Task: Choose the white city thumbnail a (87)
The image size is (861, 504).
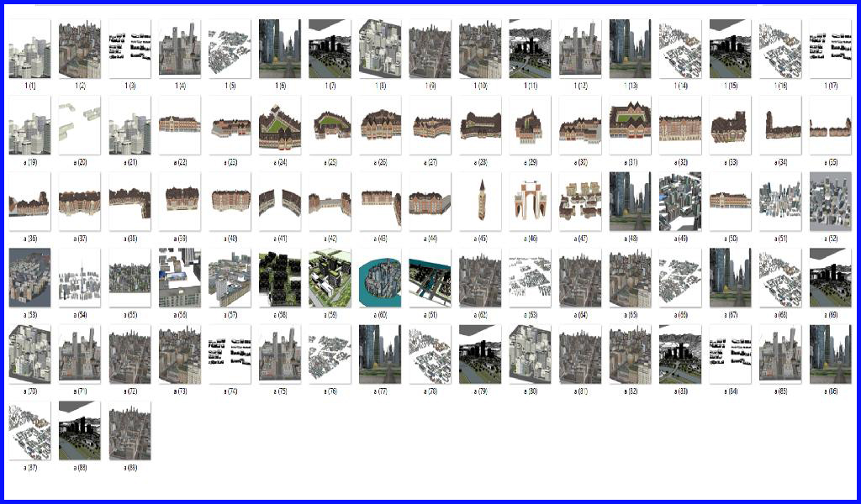Action: (29, 430)
